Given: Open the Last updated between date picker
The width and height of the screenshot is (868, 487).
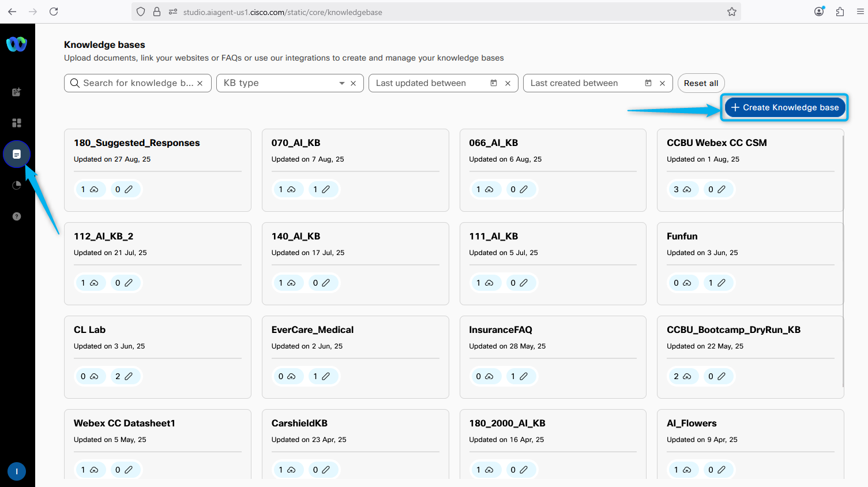Looking at the screenshot, I should point(493,83).
